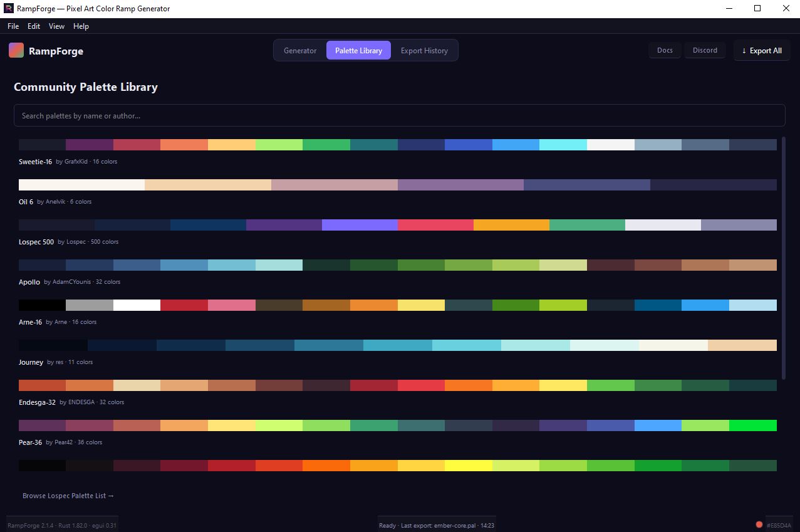Follow the Browse Lospec Palette List link
The width and height of the screenshot is (800, 532).
coord(68,496)
